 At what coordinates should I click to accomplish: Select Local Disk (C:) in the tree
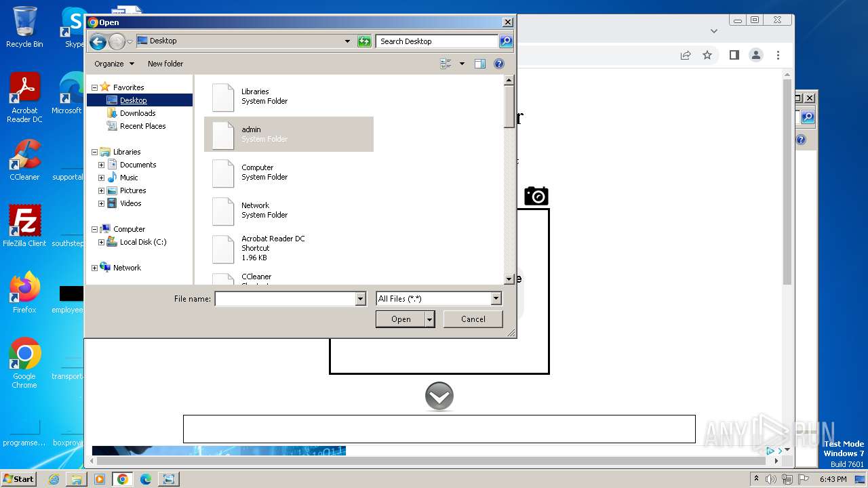[x=142, y=242]
